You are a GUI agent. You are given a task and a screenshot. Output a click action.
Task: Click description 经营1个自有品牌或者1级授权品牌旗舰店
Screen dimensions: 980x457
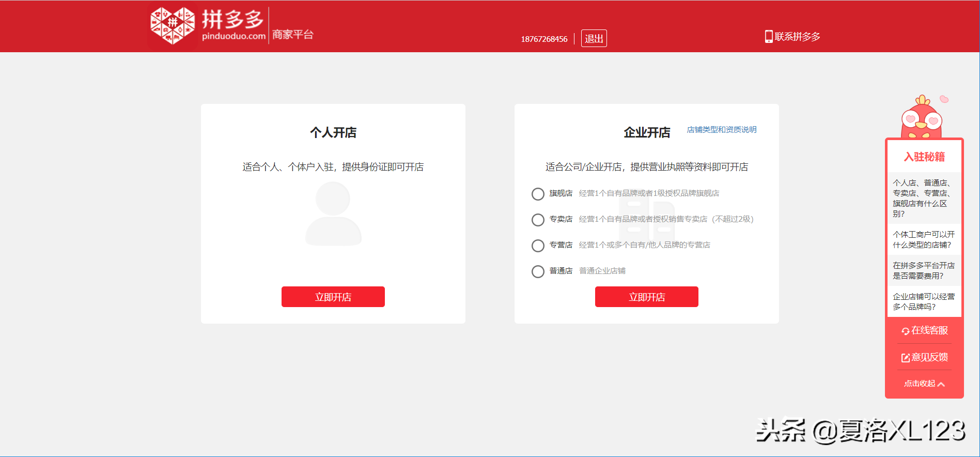(649, 193)
